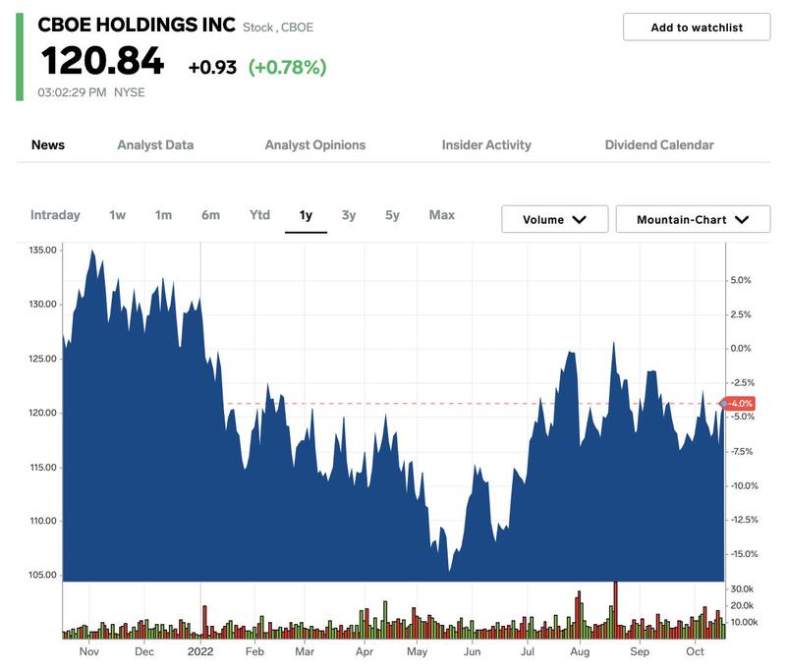Open the Mountain-Chart type dropdown
The image size is (786, 672).
pyautogui.click(x=693, y=219)
